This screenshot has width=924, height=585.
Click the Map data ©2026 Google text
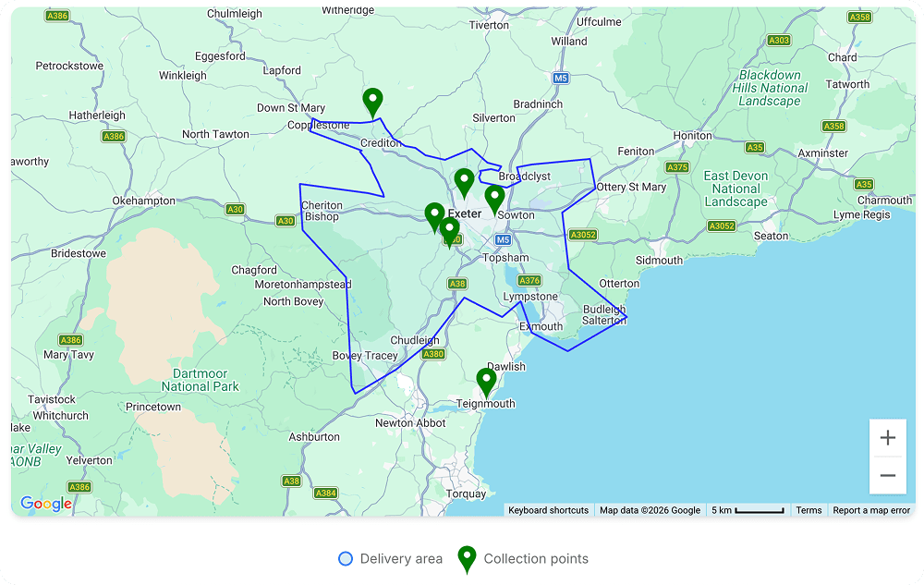(650, 510)
